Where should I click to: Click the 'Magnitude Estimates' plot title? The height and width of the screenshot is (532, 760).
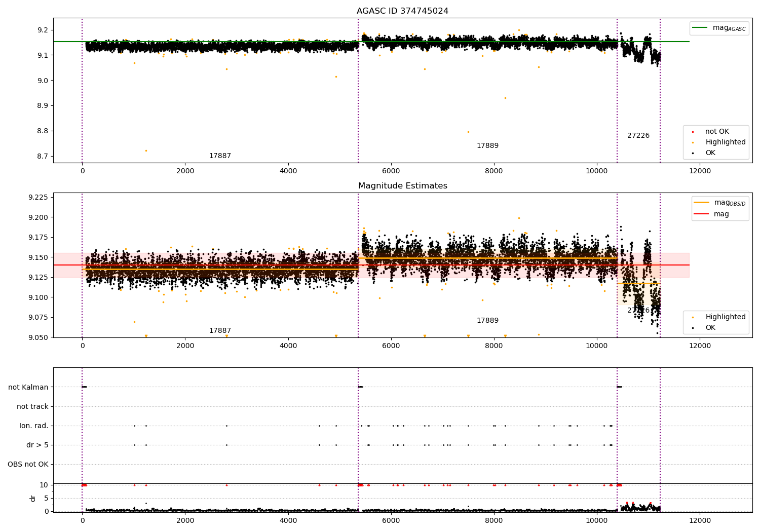402,186
